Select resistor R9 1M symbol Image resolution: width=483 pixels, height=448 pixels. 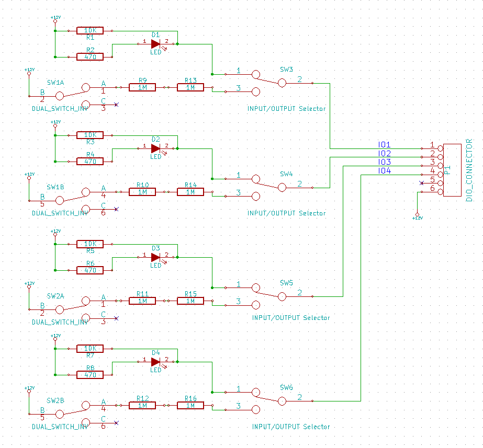(142, 87)
